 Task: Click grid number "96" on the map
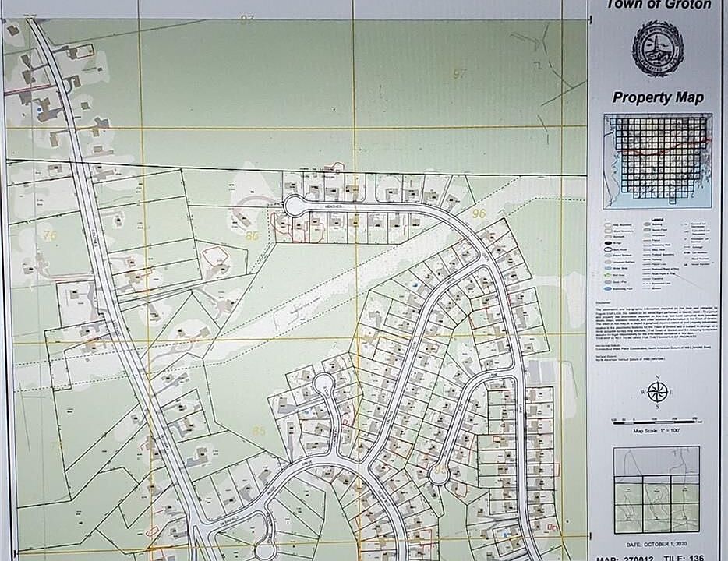tap(479, 213)
